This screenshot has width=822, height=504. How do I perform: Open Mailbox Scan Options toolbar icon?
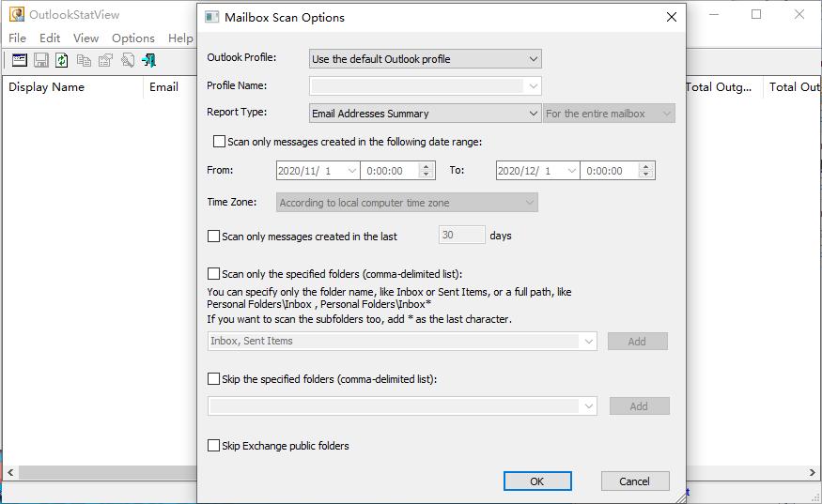(20, 60)
